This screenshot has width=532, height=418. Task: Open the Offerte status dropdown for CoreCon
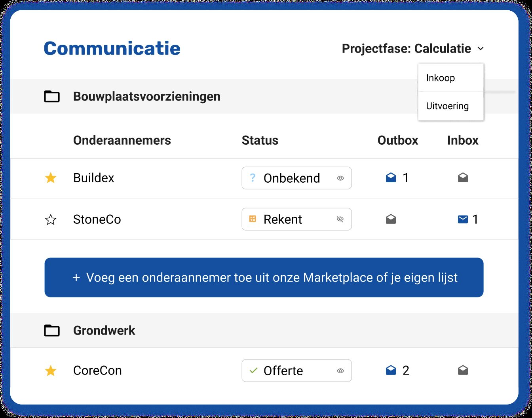point(296,371)
